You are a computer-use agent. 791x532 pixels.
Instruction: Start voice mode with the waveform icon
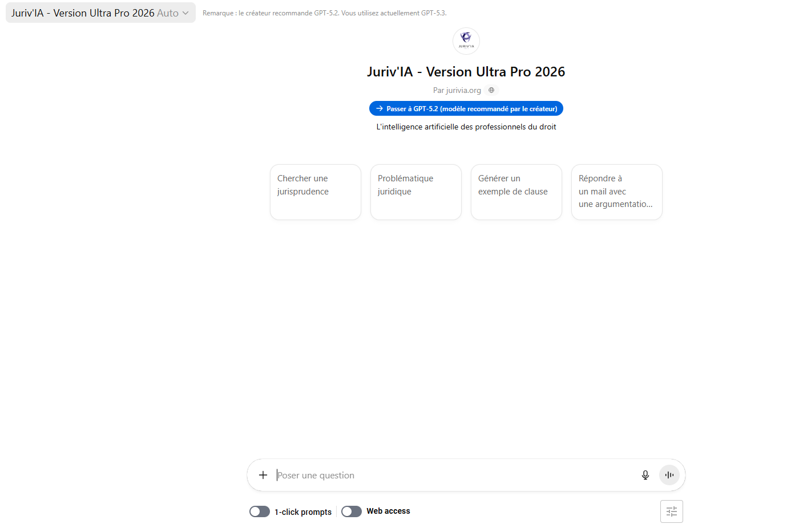669,475
